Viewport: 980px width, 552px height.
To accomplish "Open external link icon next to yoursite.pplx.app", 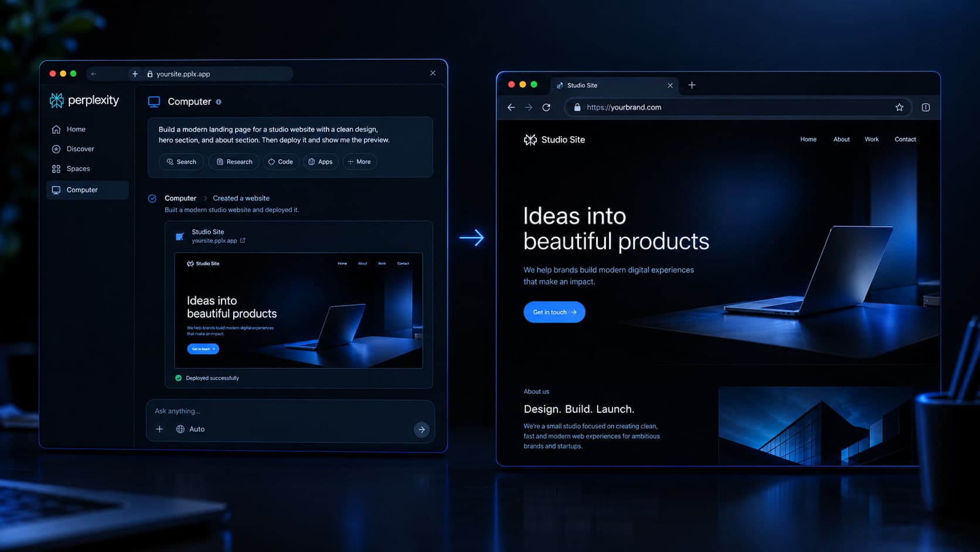I will pyautogui.click(x=243, y=241).
